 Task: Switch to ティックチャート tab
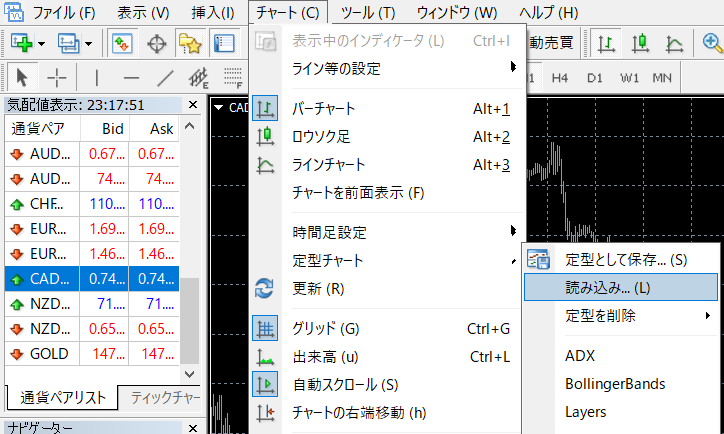160,398
